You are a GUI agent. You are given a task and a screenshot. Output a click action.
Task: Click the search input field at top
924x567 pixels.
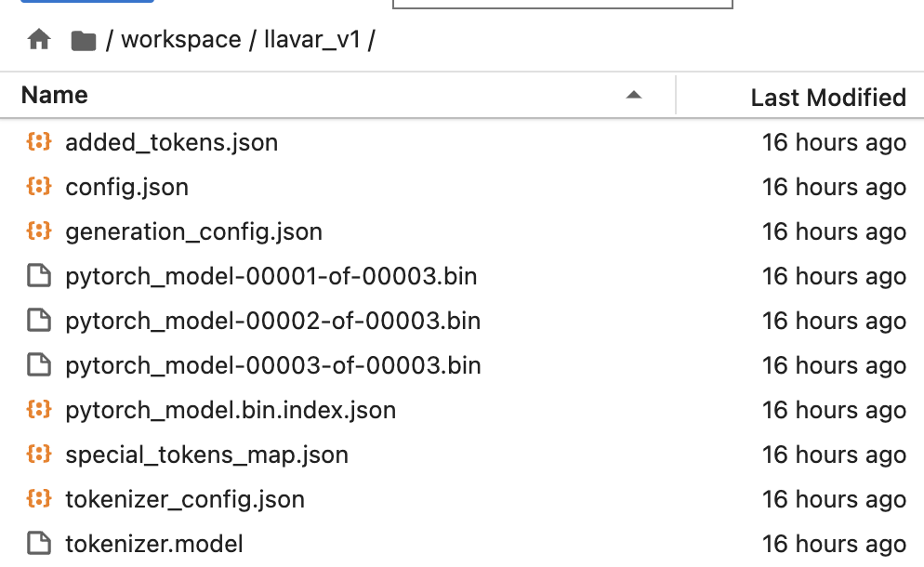[x=561, y=4]
